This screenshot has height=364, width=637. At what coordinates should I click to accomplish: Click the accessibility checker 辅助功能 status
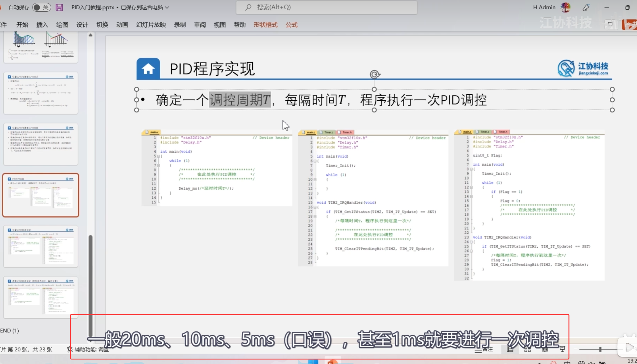[88, 349]
